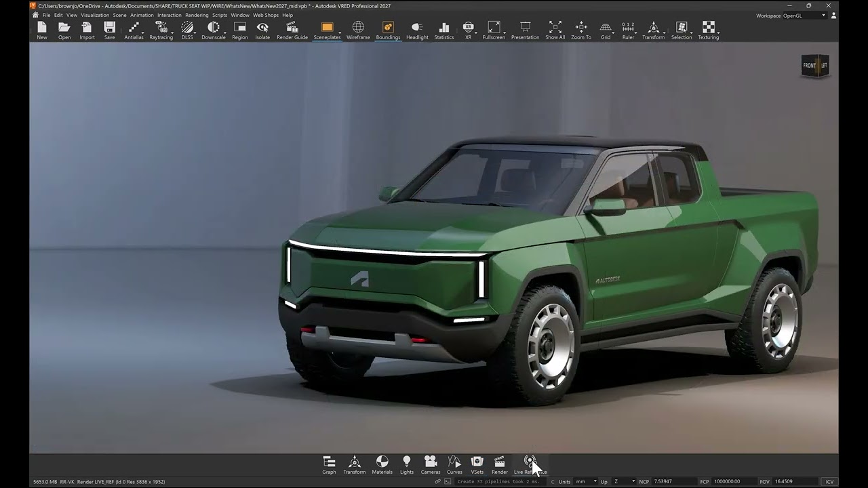868x488 pixels.
Task: Click the home icon in menu bar
Action: tap(35, 15)
